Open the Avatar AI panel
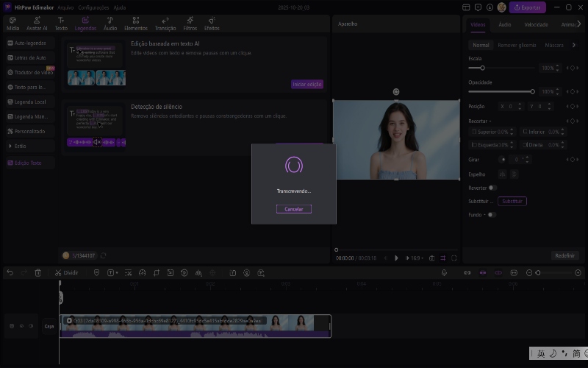588x368 pixels. click(x=36, y=24)
